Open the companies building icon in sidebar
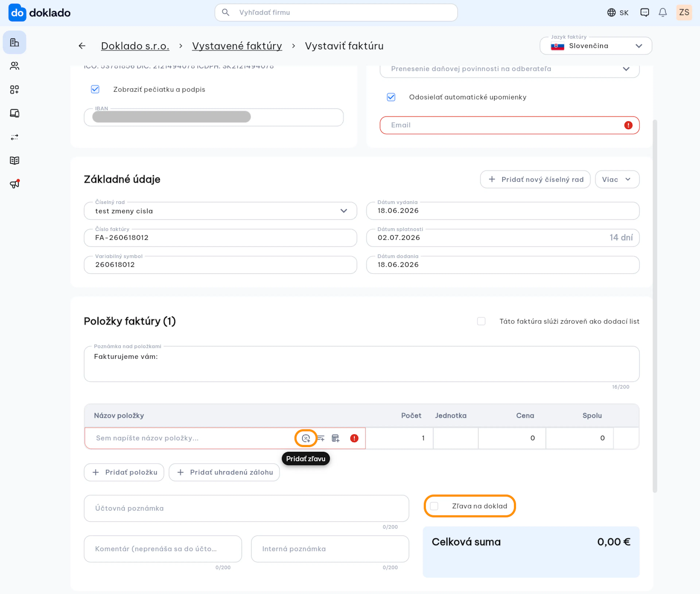Screen dimensions: 700x594 pyautogui.click(x=14, y=42)
